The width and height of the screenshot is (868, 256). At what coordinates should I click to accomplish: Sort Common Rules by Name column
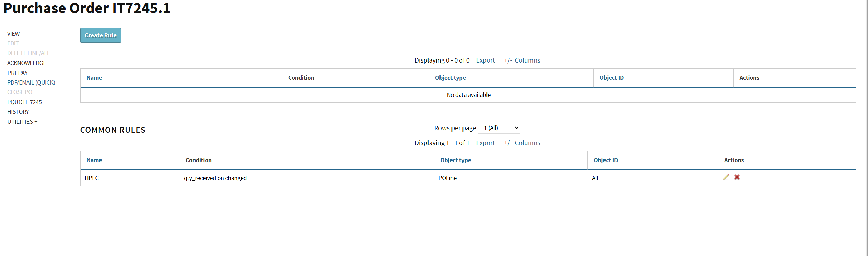pyautogui.click(x=94, y=160)
